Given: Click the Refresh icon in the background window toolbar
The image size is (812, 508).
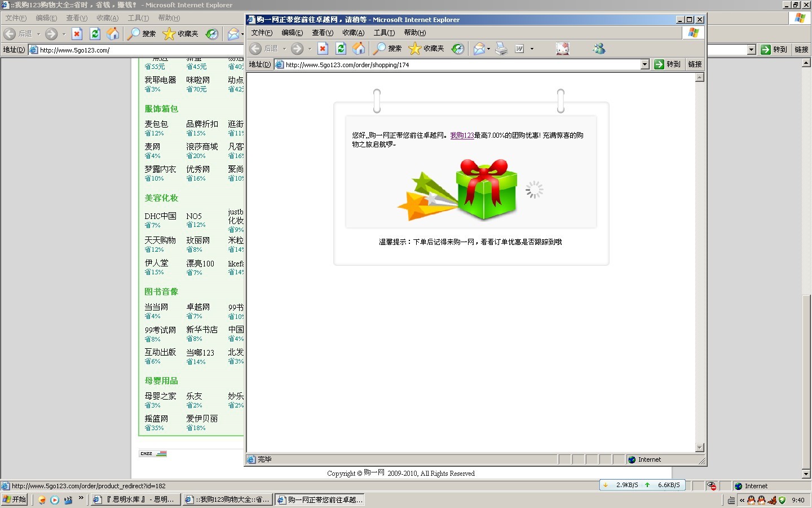Looking at the screenshot, I should coord(95,34).
